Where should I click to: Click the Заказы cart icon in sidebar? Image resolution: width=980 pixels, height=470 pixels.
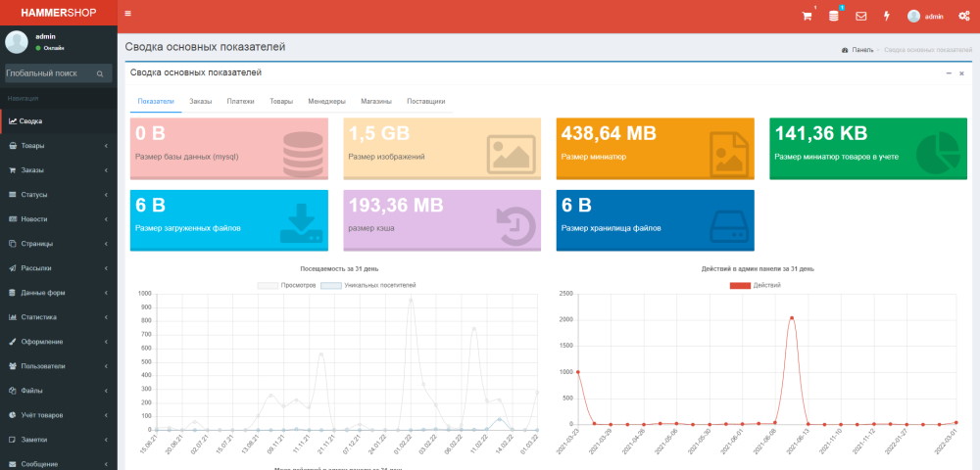coord(13,169)
